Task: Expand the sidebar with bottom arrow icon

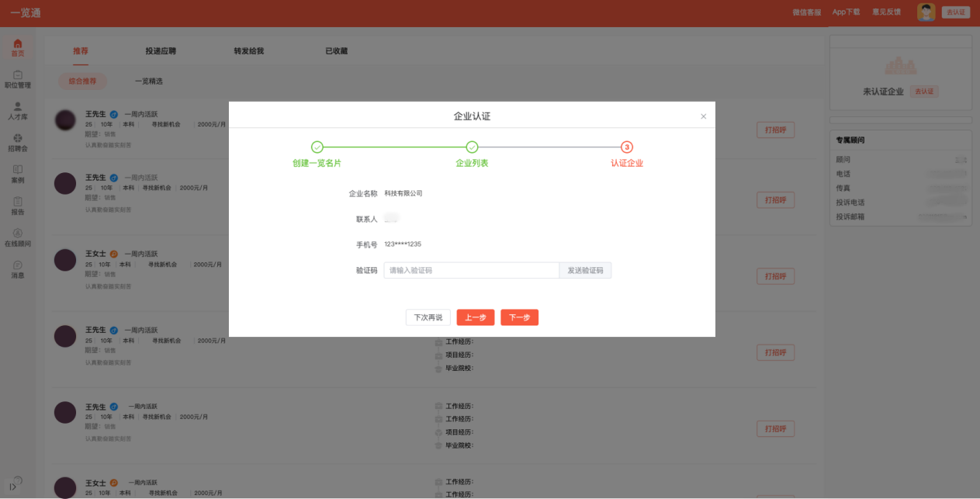Action: point(12,487)
